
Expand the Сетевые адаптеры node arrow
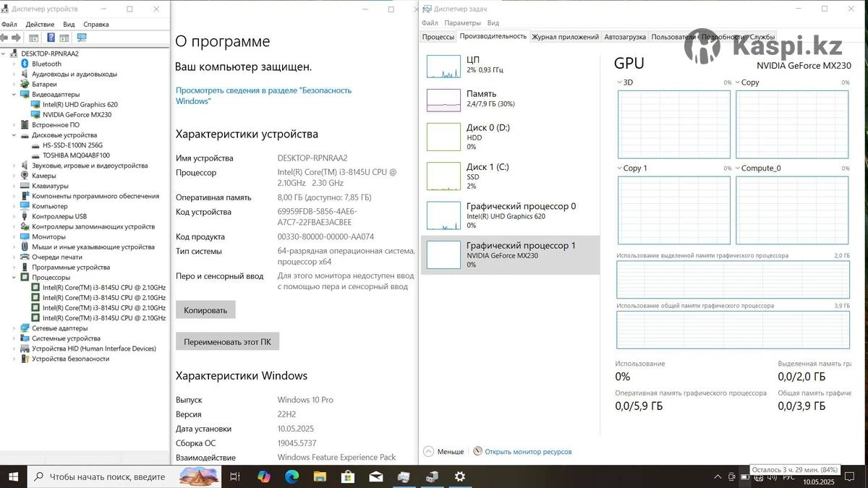point(14,328)
